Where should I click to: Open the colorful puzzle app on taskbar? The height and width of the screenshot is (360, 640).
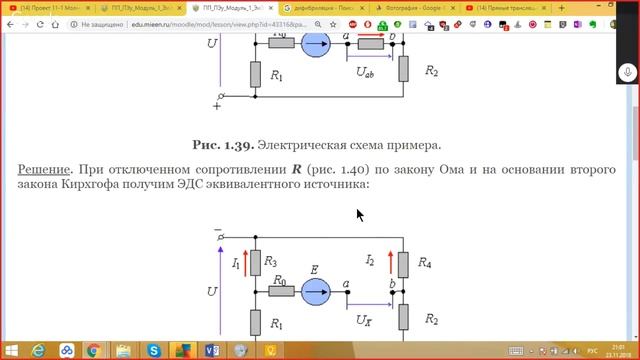pyautogui.click(x=183, y=351)
